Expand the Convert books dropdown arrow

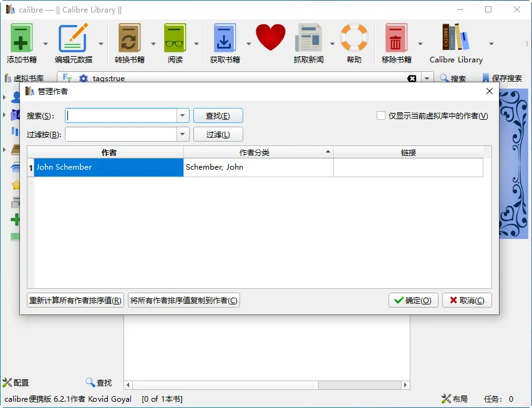coord(153,44)
